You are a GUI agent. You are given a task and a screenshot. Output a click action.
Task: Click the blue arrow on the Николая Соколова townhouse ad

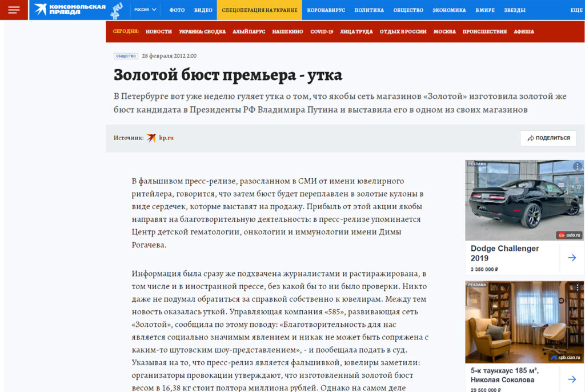[x=573, y=378]
